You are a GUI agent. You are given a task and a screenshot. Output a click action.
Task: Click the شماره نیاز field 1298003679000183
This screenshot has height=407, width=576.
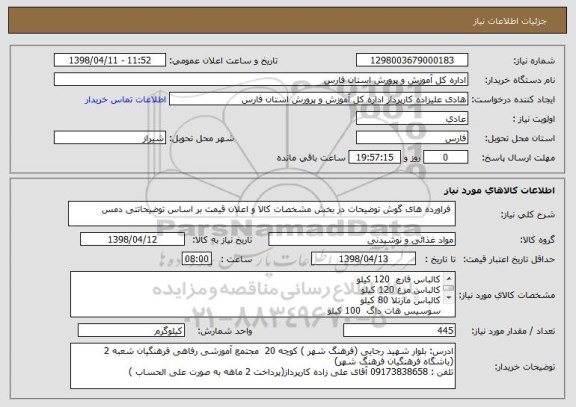[x=412, y=60]
